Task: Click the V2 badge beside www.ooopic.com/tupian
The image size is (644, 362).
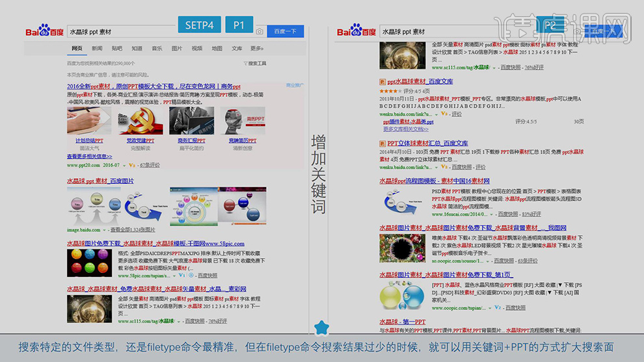Action: point(498,307)
